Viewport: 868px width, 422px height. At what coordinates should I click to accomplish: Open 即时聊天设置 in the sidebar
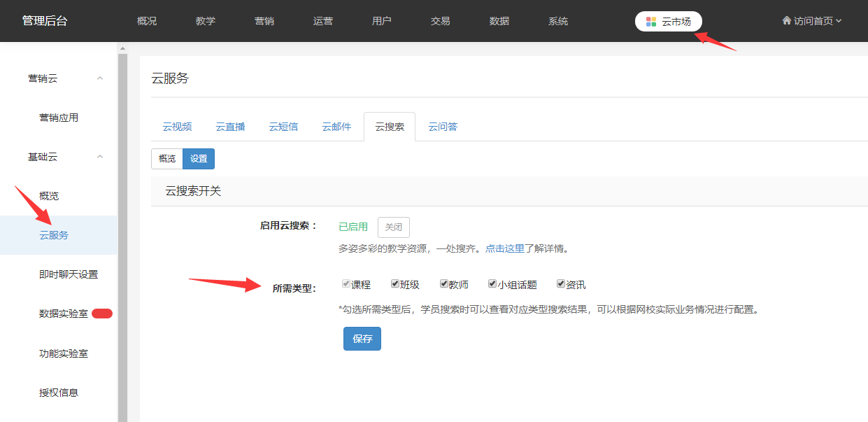[69, 274]
